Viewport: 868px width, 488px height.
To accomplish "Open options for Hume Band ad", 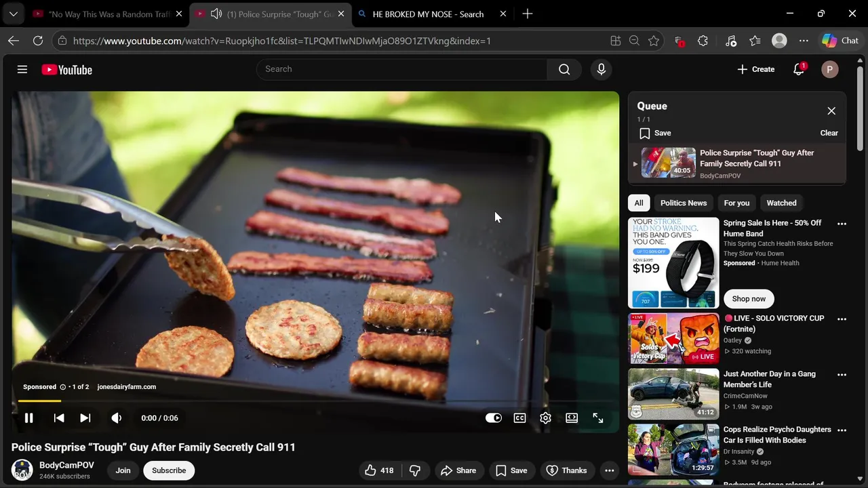I will click(x=842, y=224).
